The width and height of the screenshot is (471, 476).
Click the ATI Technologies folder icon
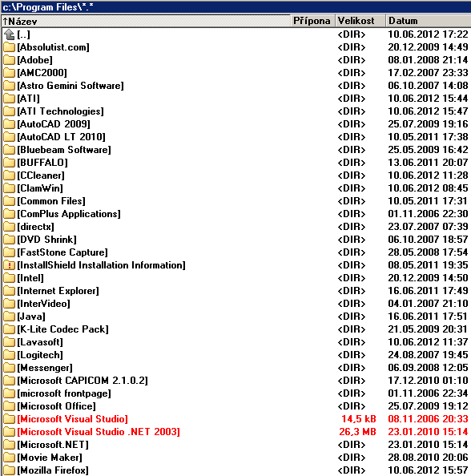pos(10,111)
